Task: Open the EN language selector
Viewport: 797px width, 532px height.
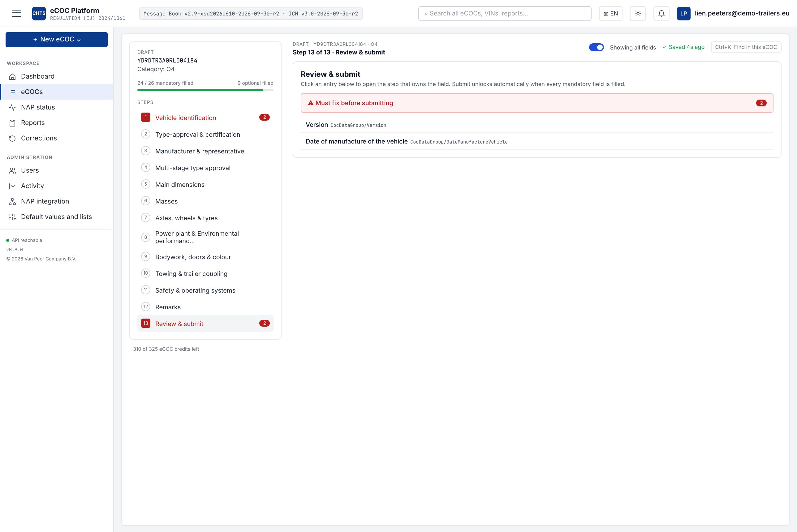Action: point(610,14)
